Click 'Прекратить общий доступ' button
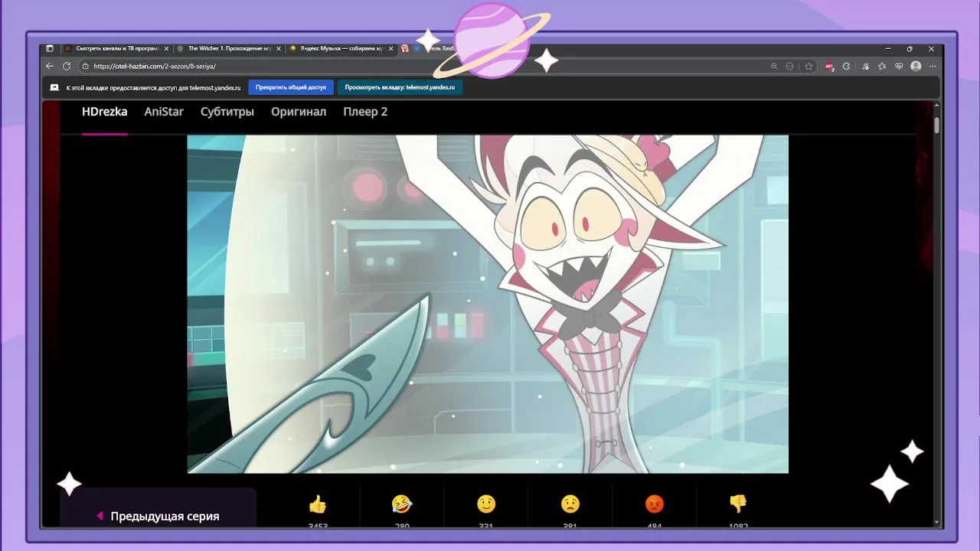The image size is (980, 551). pyautogui.click(x=291, y=87)
